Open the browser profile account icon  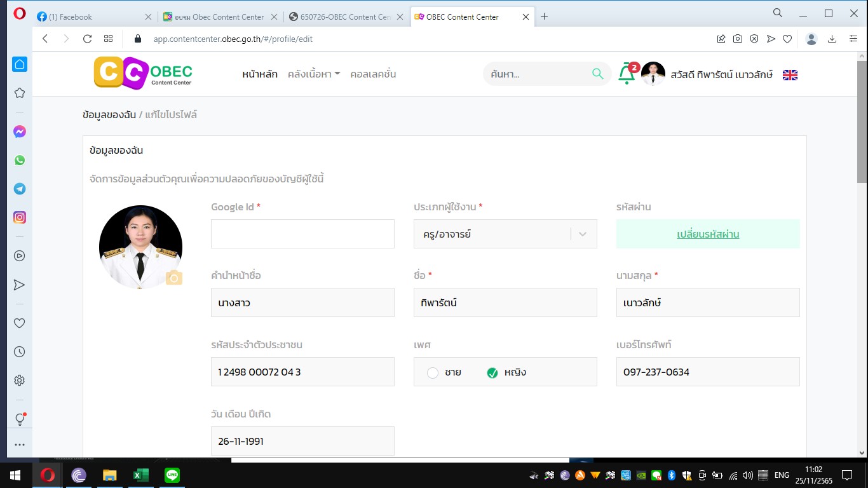point(811,39)
